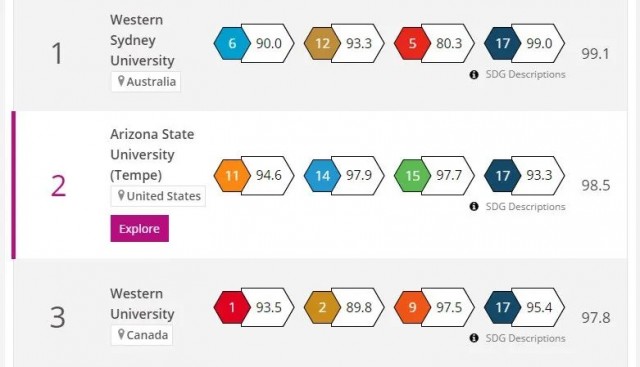The image size is (640, 367).
Task: Select the green SDG 15 hexagon badge
Action: [412, 176]
